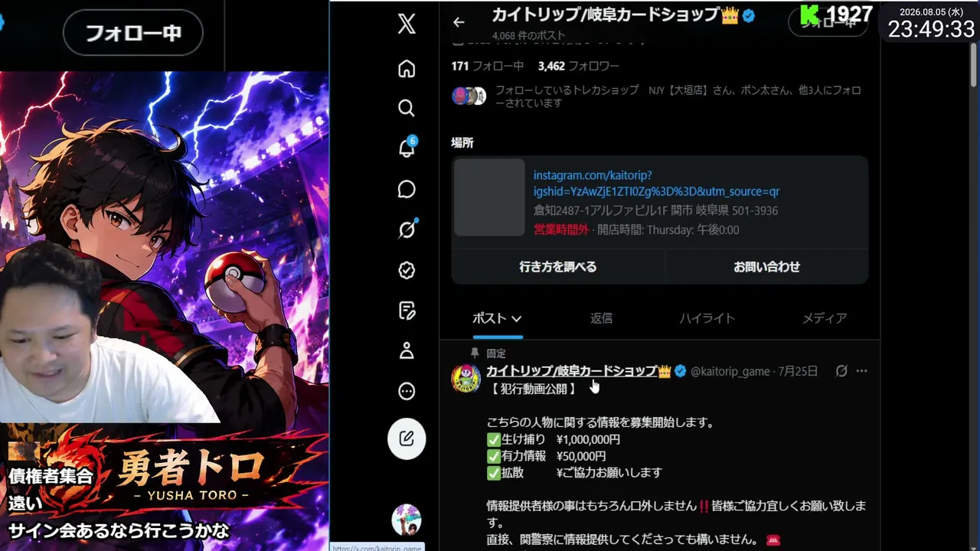This screenshot has height=551, width=980.
Task: Click the 有力情報 ¥50,000円 line
Action: 547,456
